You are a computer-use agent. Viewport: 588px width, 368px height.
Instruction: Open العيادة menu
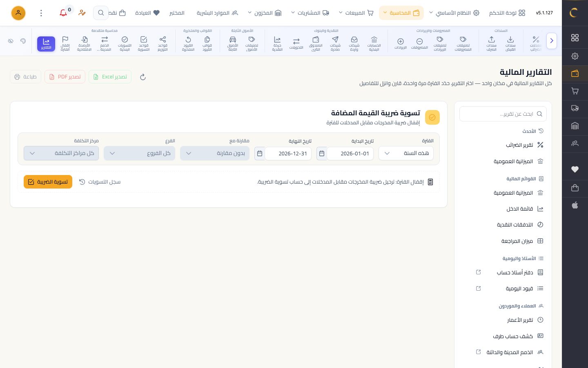point(147,13)
